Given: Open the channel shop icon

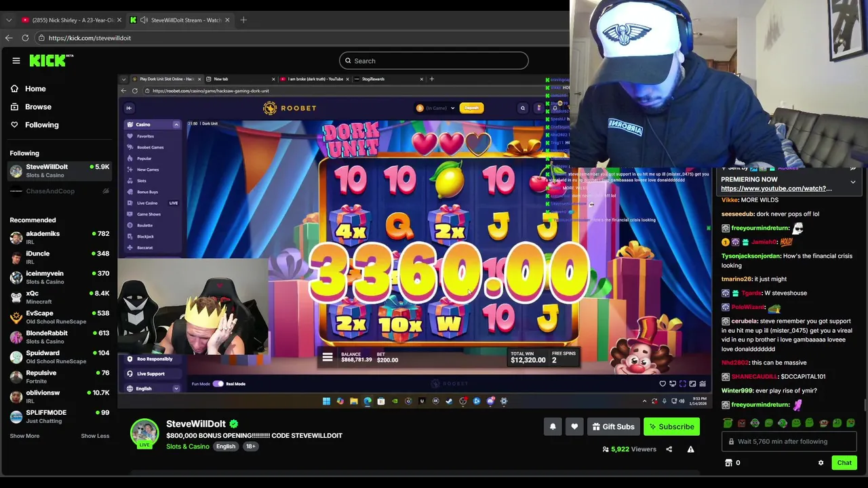Looking at the screenshot, I should click(x=729, y=463).
